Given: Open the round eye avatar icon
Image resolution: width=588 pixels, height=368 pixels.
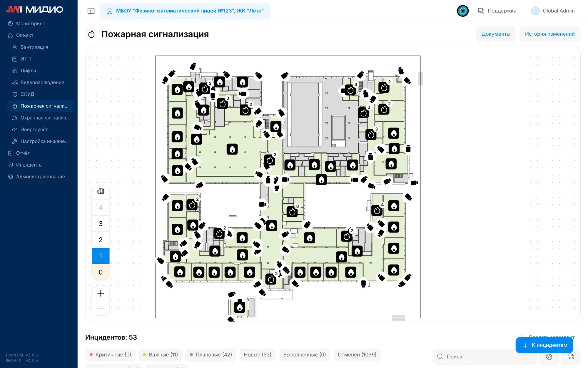Looking at the screenshot, I should tap(463, 11).
